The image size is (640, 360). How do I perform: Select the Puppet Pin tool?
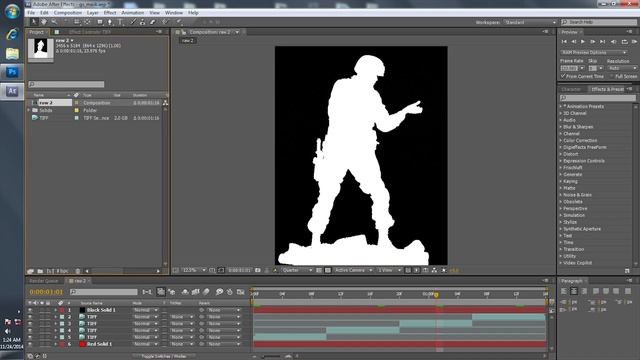pos(179,22)
